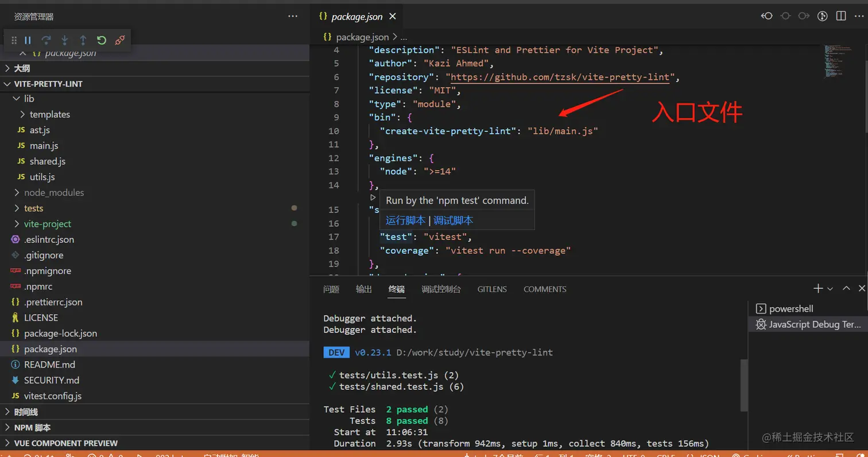The width and height of the screenshot is (868, 457).
Task: Select the package.json editor tab
Action: (x=356, y=17)
